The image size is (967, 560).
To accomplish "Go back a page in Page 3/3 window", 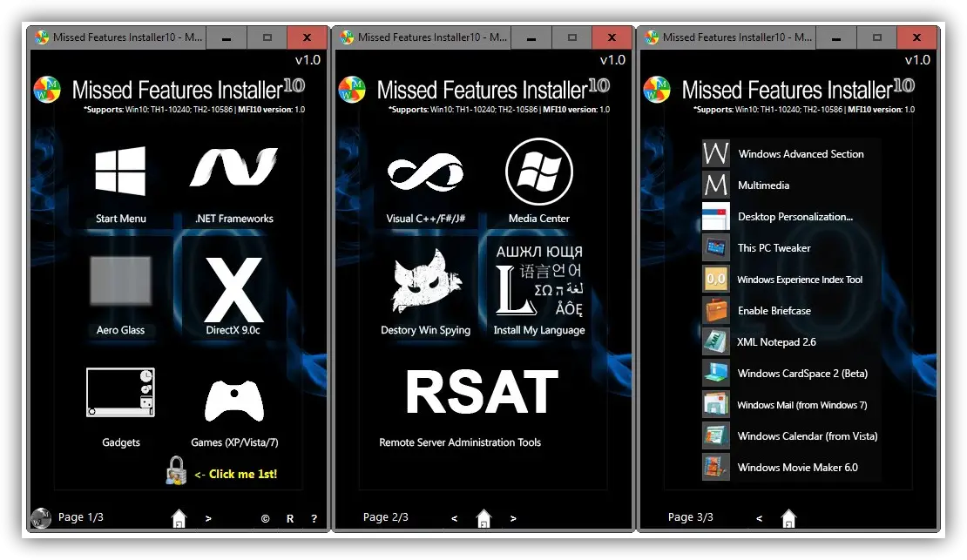I will pos(759,519).
